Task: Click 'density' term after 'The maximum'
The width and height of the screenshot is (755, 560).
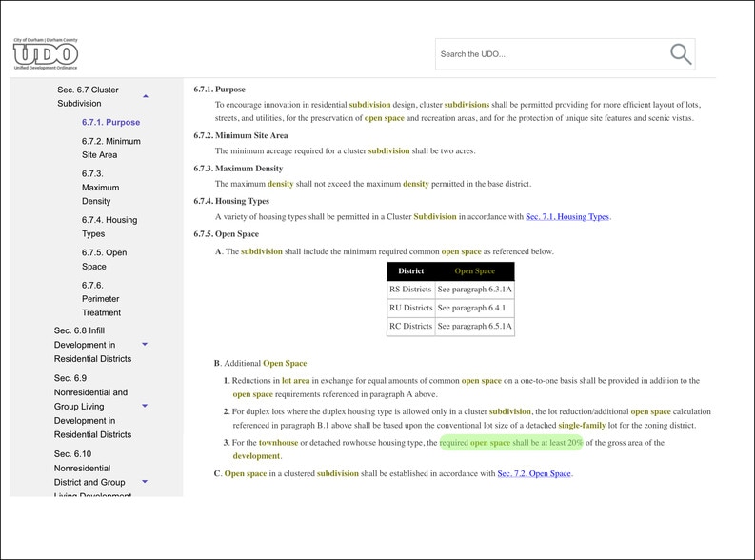Action: point(280,184)
